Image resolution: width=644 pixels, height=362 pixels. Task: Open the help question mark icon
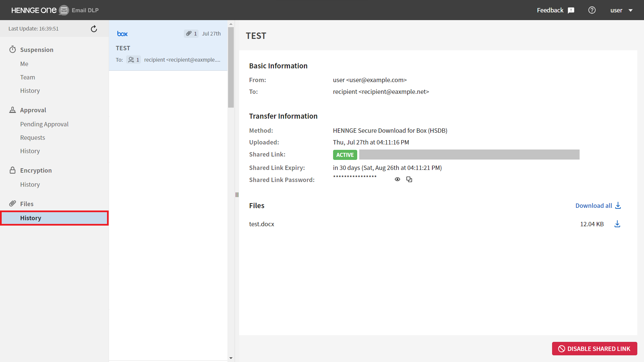[592, 10]
